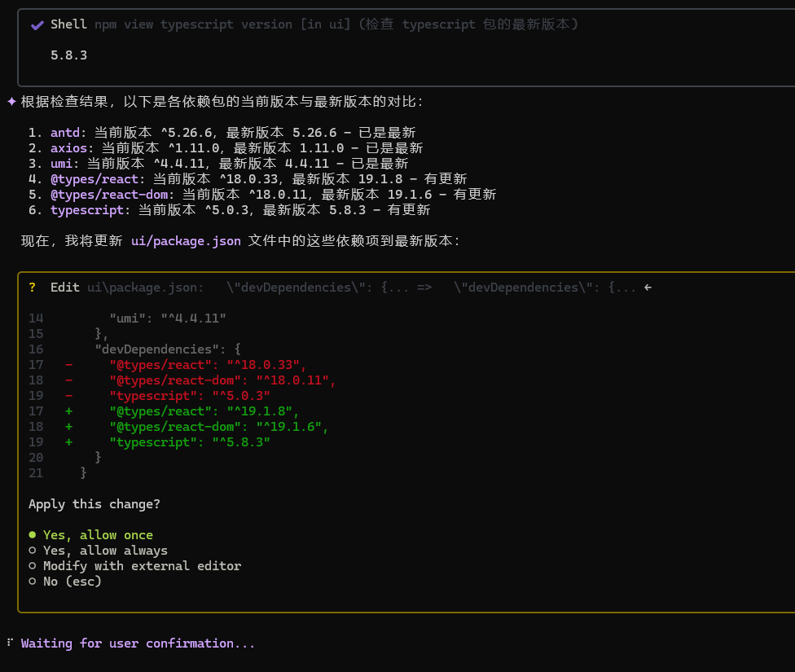The width and height of the screenshot is (795, 672).
Task: Click the yellow question mark on the Edit panel
Action: 31,287
